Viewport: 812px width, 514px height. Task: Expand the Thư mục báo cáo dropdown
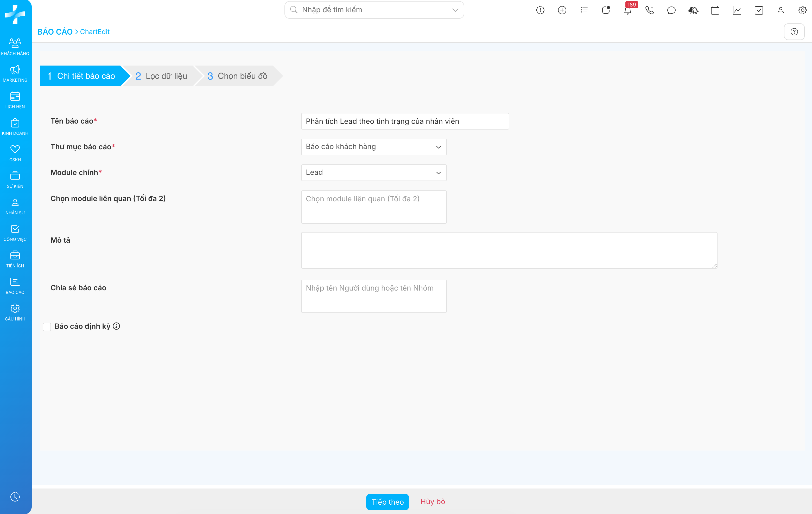click(374, 147)
